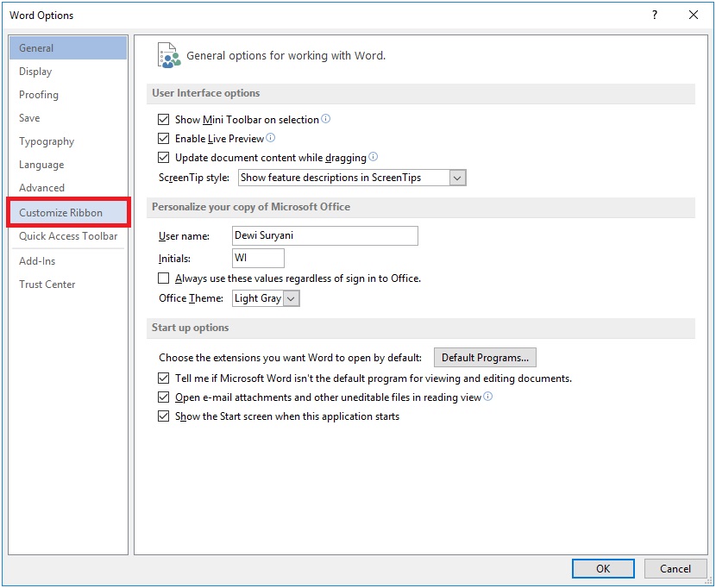716x588 pixels.
Task: Disable Update document content while dragging
Action: coord(164,158)
